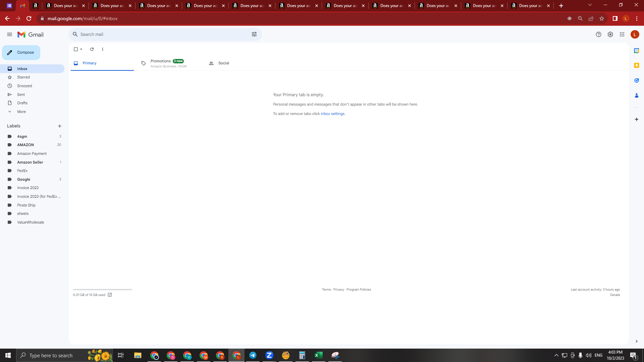This screenshot has width=644, height=362.
Task: Click the inbox settings link
Action: tap(332, 114)
